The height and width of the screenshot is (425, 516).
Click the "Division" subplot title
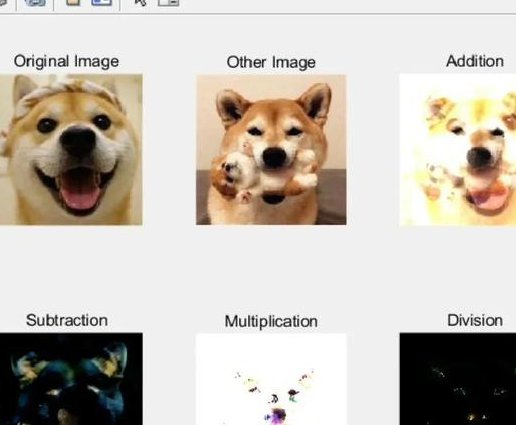pos(475,320)
